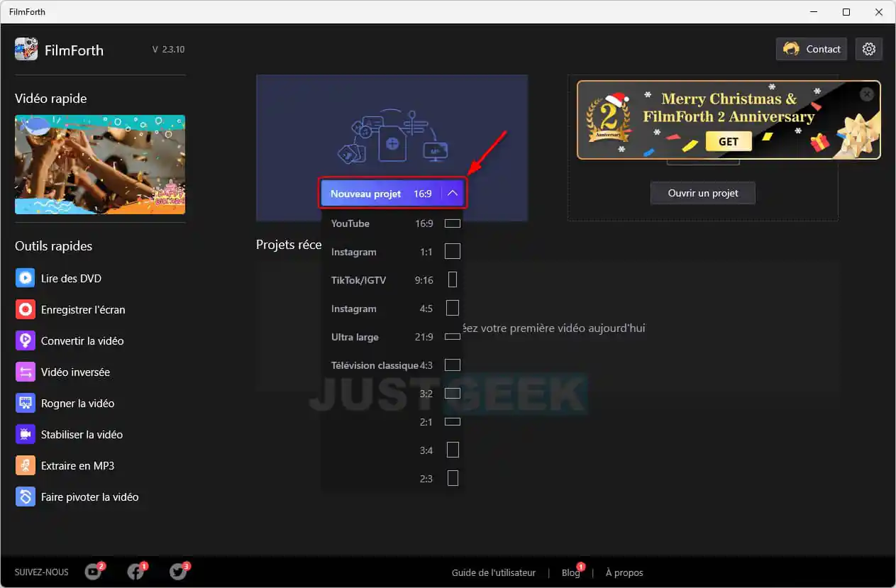
Task: Collapse the Nouveau projet ratio dropdown arrow
Action: (453, 193)
